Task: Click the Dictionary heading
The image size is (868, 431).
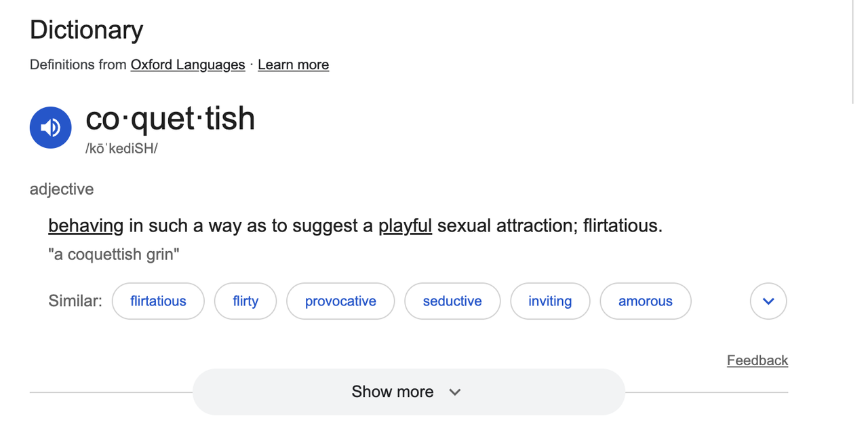Action: (x=87, y=30)
